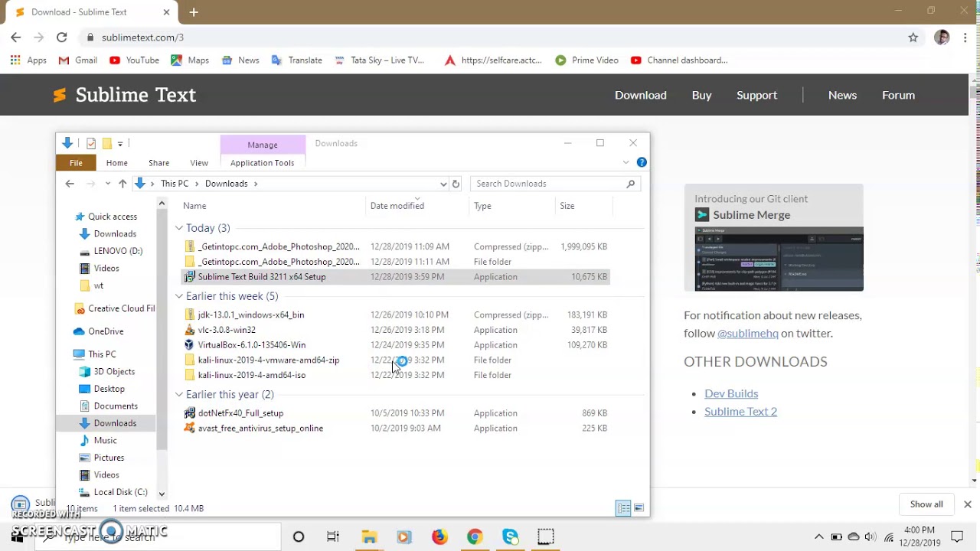Switch to the Home ribbon tab
This screenshot has width=980, height=551.
(x=117, y=162)
